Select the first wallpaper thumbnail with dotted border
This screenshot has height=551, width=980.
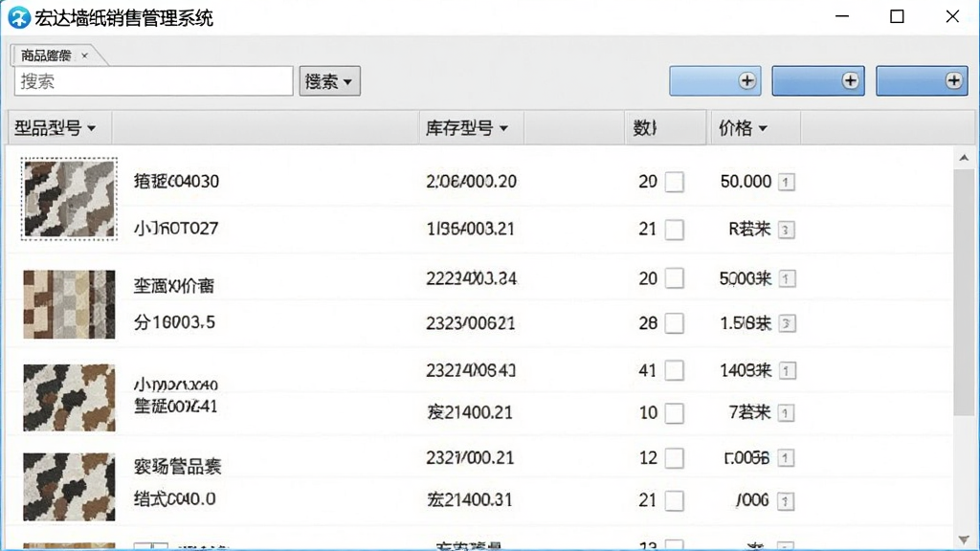tap(69, 199)
